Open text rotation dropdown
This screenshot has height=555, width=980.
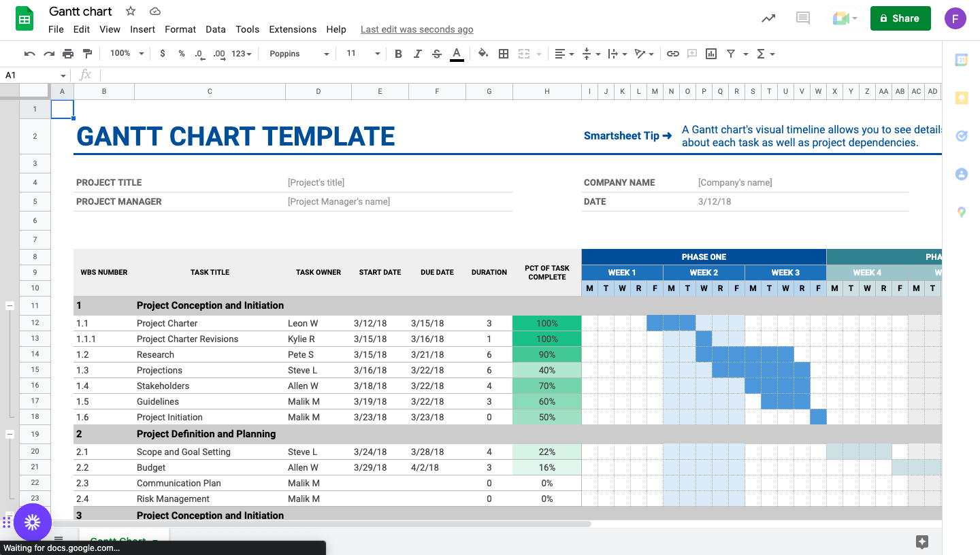click(x=644, y=54)
